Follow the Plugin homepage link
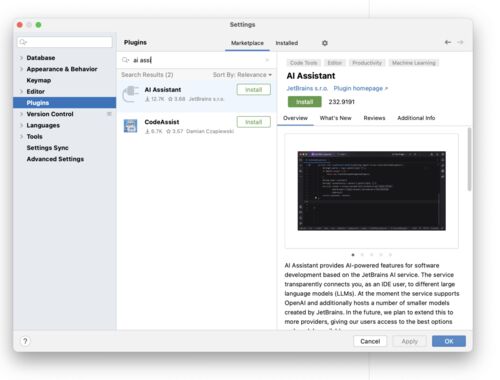Viewport: 500px width, 380px height. [x=361, y=88]
